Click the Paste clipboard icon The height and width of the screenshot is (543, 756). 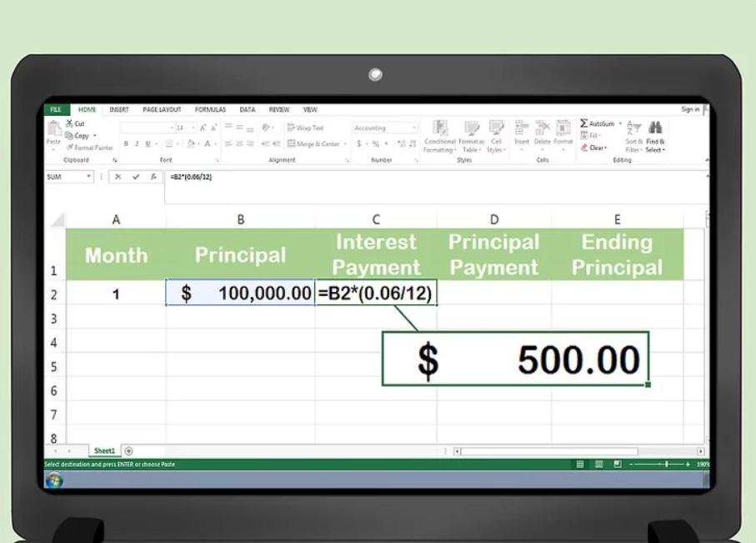point(53,129)
